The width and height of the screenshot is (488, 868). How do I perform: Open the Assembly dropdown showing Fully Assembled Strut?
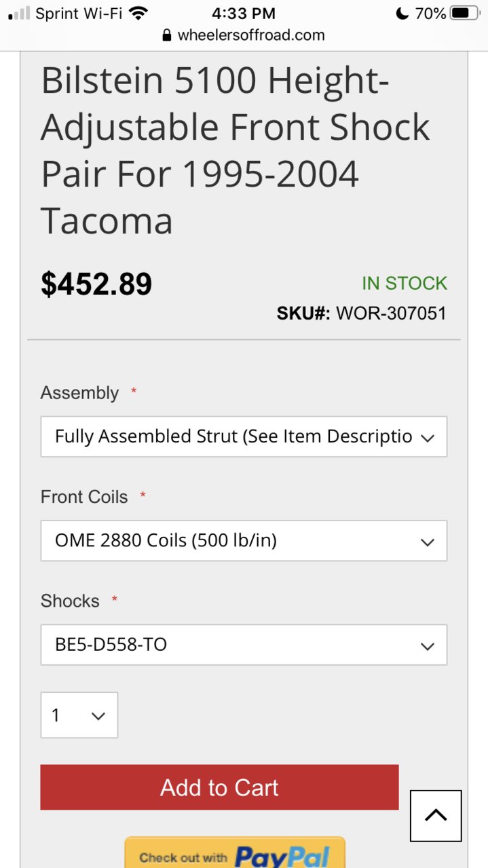point(244,436)
